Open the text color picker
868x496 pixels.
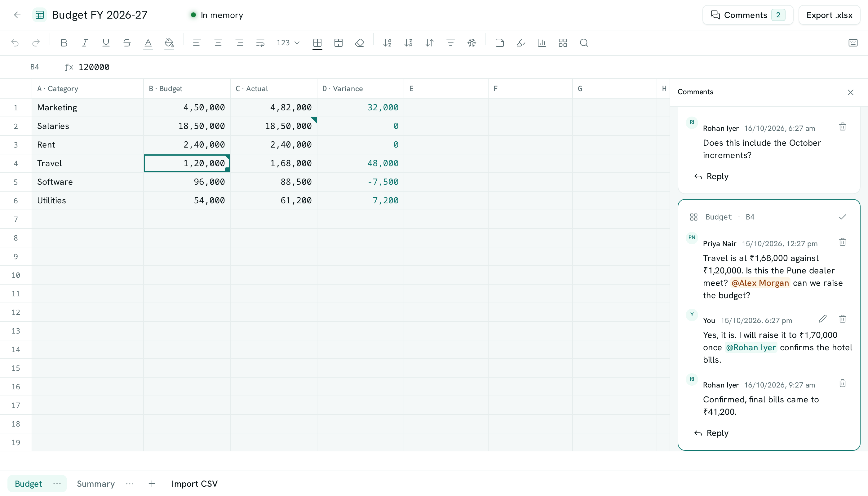click(x=148, y=43)
